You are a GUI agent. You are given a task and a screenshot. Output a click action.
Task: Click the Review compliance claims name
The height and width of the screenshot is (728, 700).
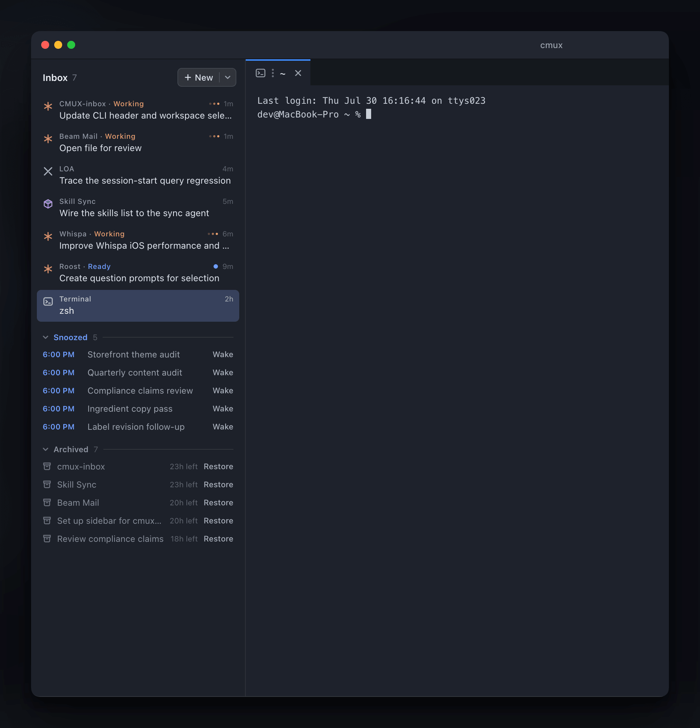pos(110,539)
